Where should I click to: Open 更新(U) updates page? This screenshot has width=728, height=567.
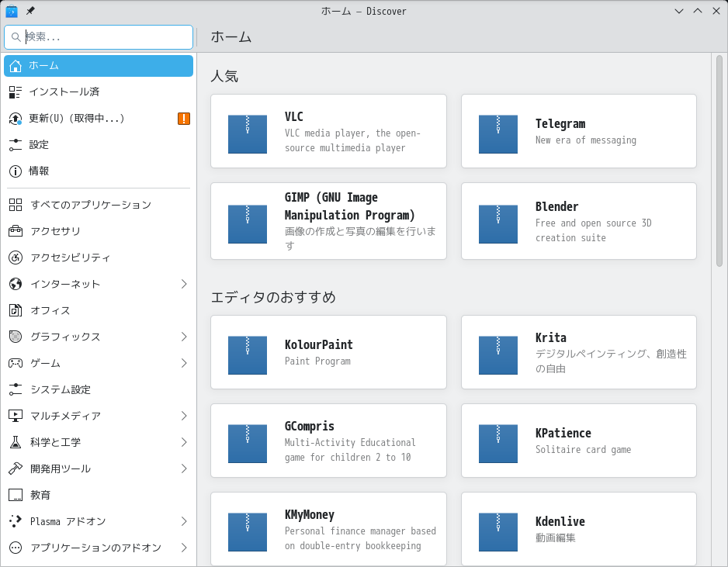coord(99,119)
